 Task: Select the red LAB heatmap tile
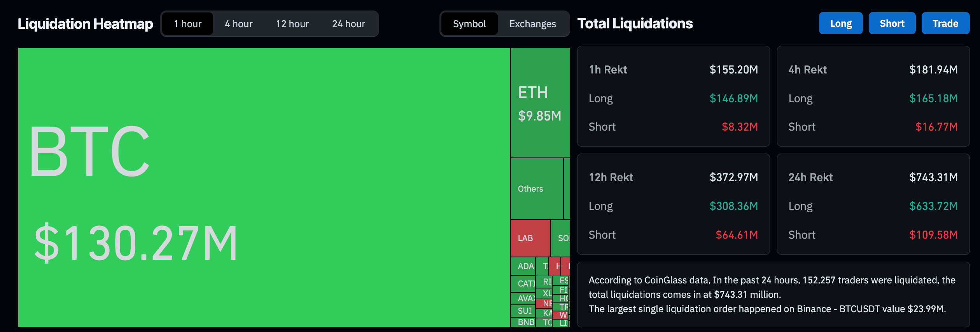pos(530,238)
